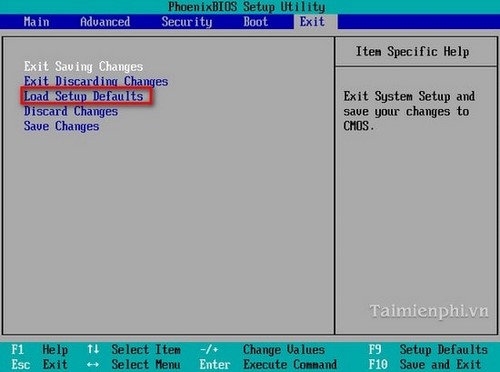Click the Item Specific Help header
The width and height of the screenshot is (500, 372).
413,52
